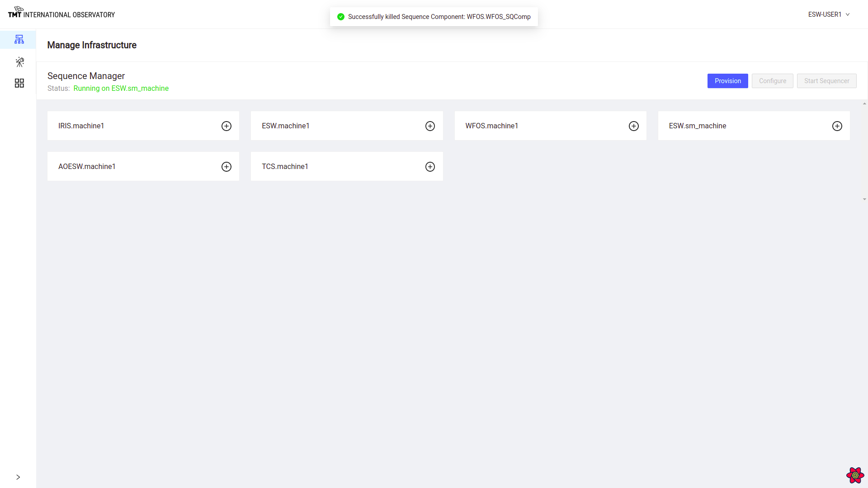Image resolution: width=868 pixels, height=488 pixels.
Task: Select the Start Sequencer menu option
Action: coord(827,80)
